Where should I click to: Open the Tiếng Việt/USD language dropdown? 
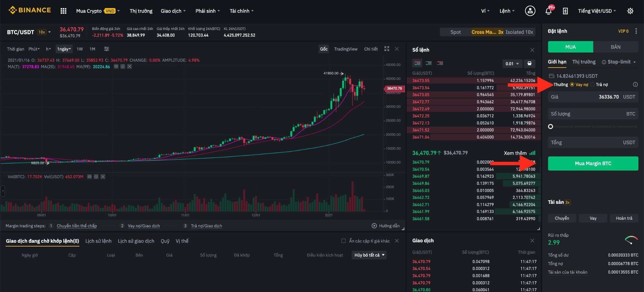click(597, 11)
